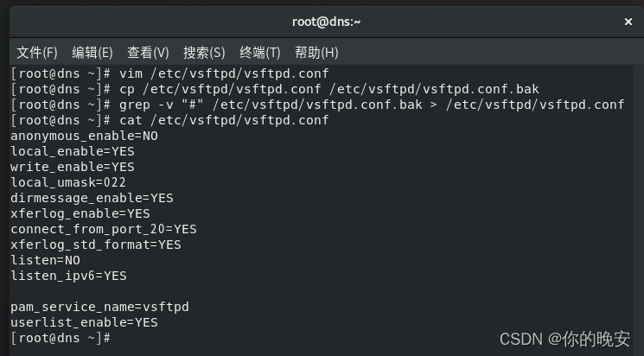Click the connect_from_port_20=YES line

(x=104, y=229)
